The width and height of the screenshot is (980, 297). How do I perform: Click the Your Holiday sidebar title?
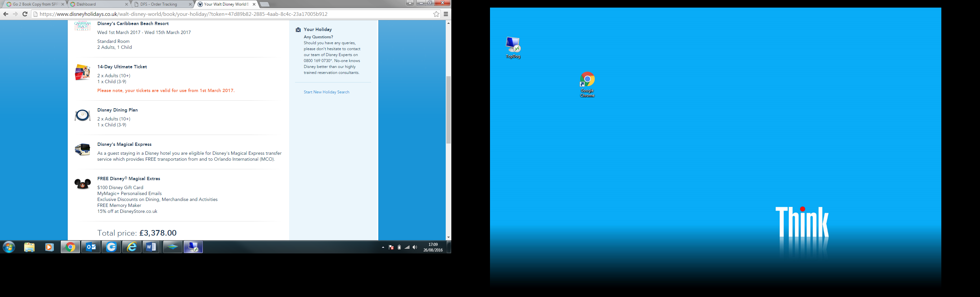pos(318,30)
